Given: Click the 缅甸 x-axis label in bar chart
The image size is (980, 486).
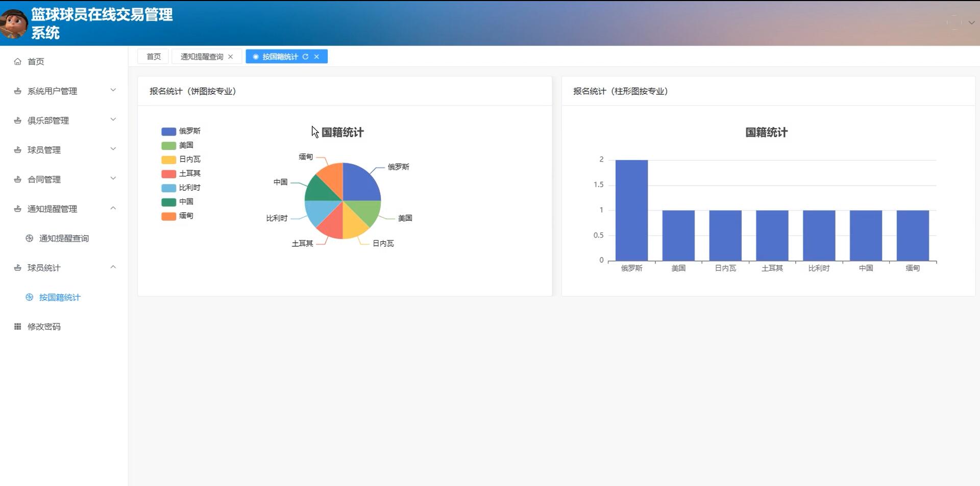Looking at the screenshot, I should coord(913,268).
